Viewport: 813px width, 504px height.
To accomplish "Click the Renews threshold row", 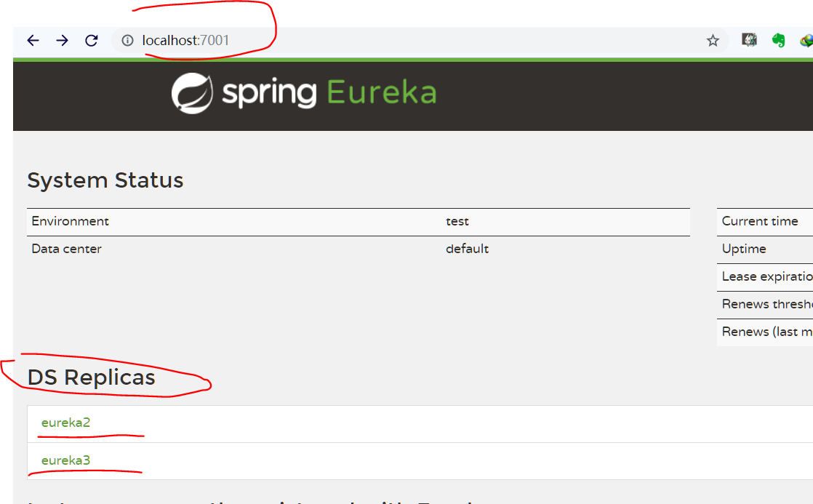I will click(764, 304).
